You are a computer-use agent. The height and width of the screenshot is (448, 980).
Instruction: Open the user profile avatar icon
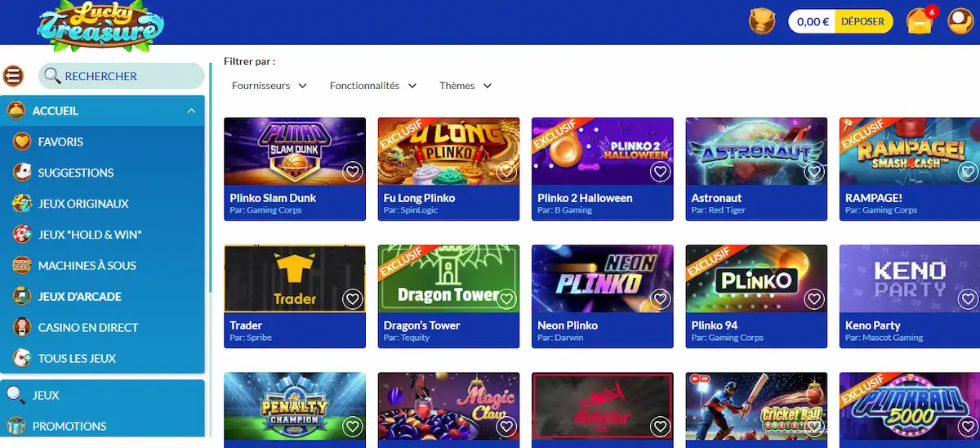[x=958, y=21]
